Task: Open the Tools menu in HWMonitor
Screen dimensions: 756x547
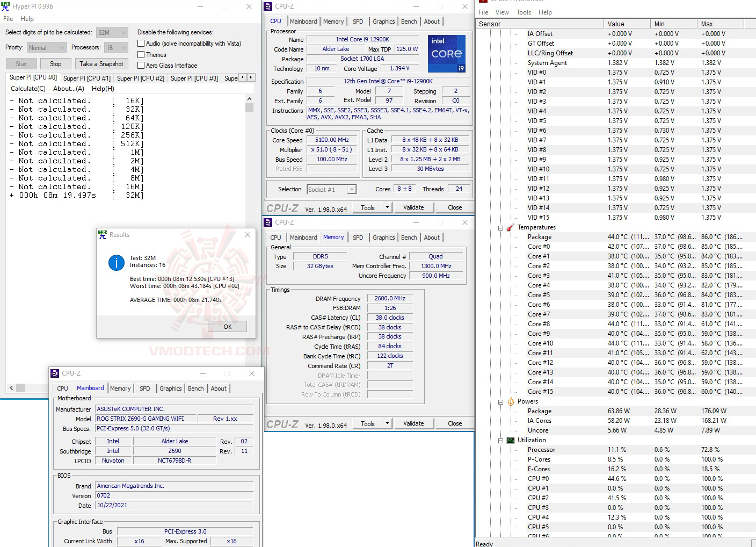Action: [x=524, y=12]
